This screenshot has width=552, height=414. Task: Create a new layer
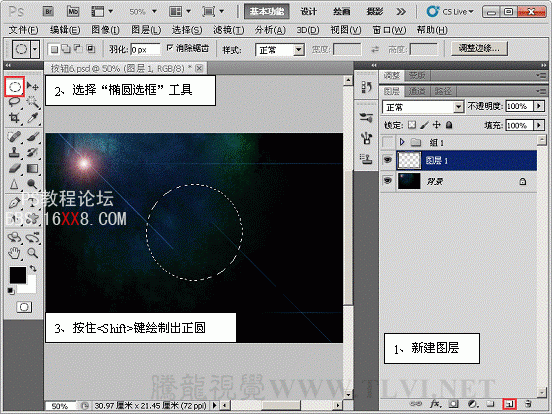(509, 404)
